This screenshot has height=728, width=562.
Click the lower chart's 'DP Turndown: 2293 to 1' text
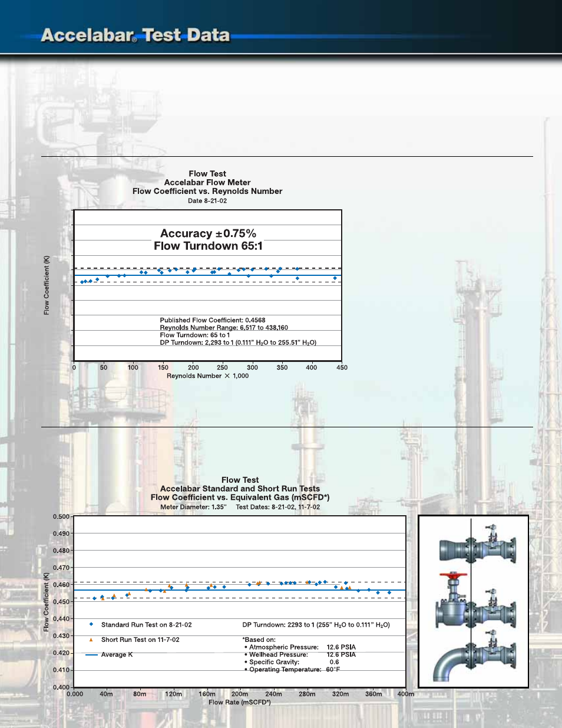pos(316,625)
